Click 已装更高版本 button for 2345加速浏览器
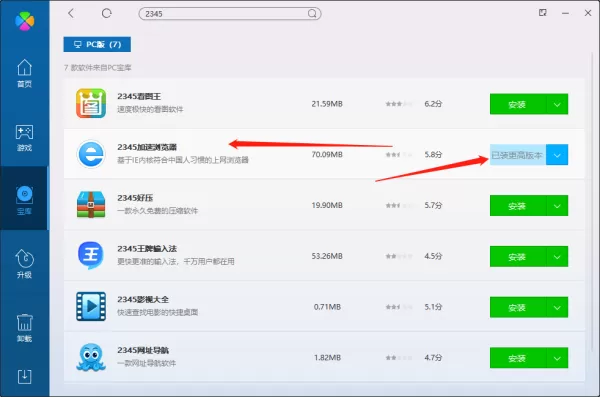Screen dimensions: 600x397 (518, 155)
